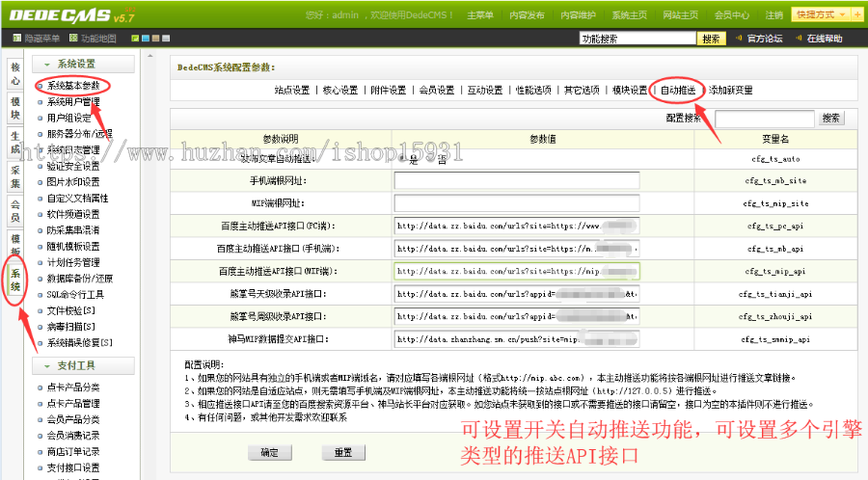Image resolution: width=868 pixels, height=480 pixels.
Task: Switch to the 会员设置 config tab
Action: (x=437, y=91)
